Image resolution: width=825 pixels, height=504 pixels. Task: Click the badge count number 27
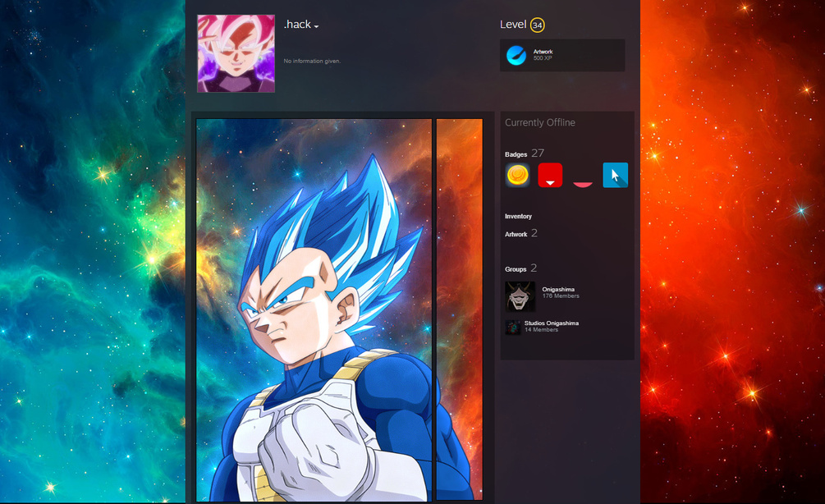click(538, 153)
